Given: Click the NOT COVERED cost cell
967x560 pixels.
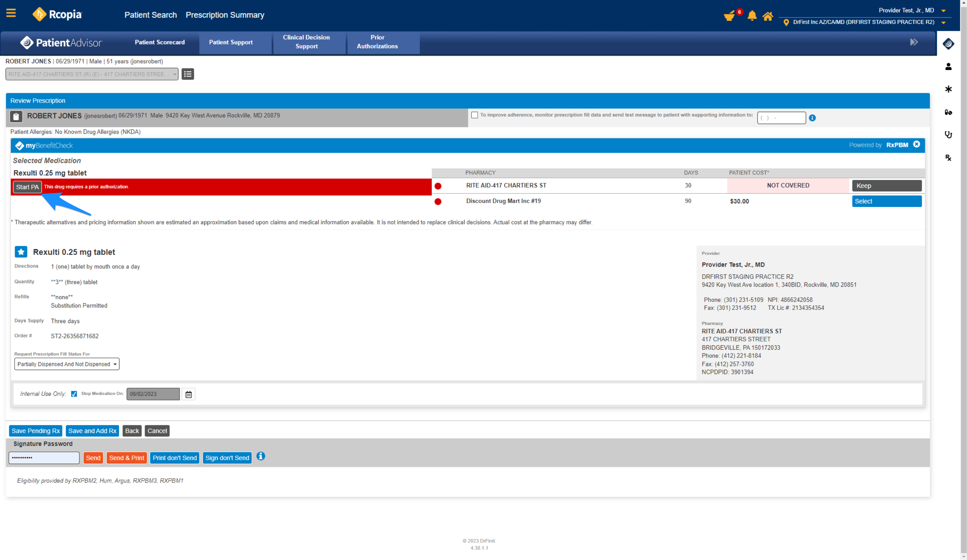Looking at the screenshot, I should click(788, 186).
